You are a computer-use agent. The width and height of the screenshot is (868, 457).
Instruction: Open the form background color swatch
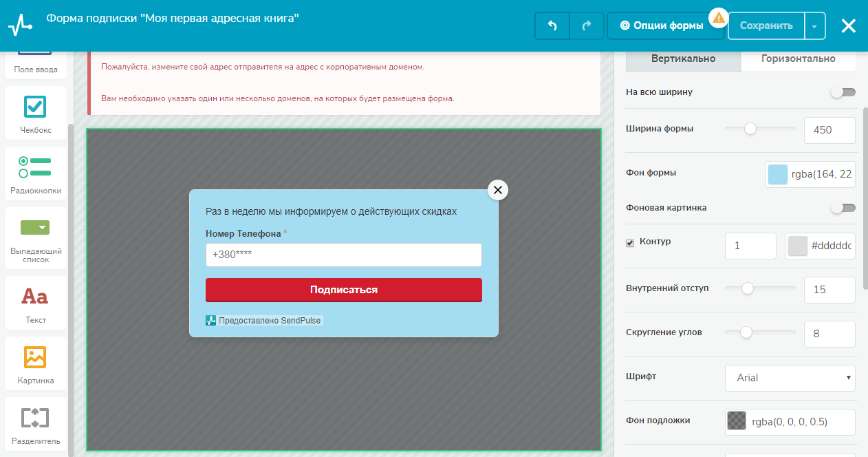[778, 174]
